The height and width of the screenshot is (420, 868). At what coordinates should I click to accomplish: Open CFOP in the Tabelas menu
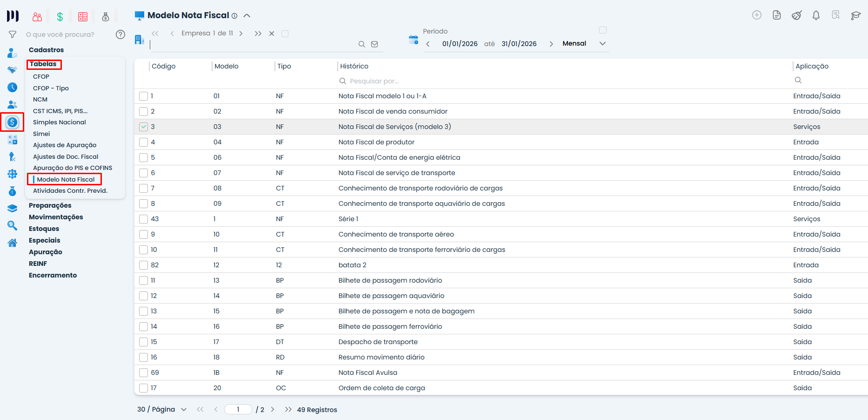41,77
